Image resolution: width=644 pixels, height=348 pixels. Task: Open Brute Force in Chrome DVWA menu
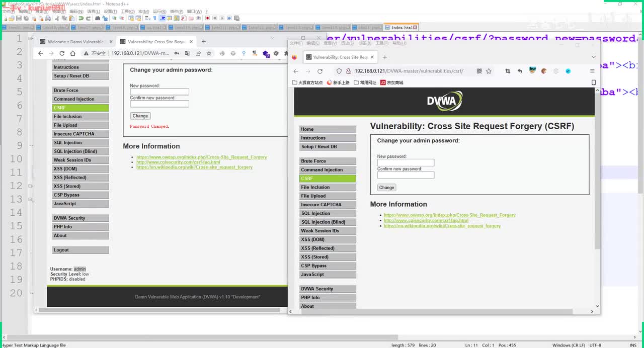pyautogui.click(x=80, y=90)
